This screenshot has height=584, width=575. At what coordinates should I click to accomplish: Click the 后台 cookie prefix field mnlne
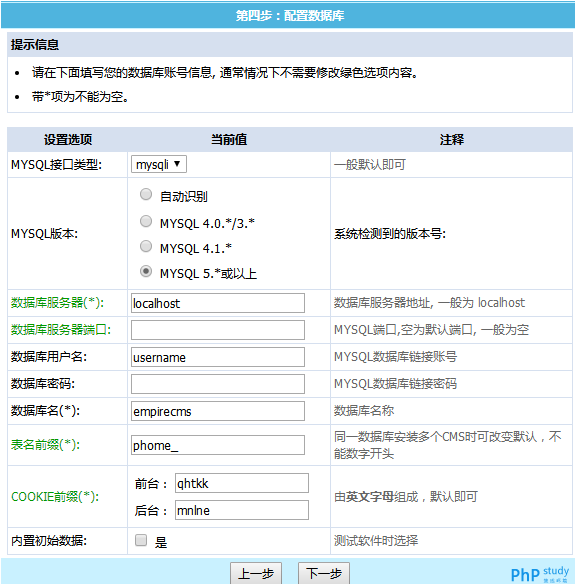pyautogui.click(x=242, y=510)
